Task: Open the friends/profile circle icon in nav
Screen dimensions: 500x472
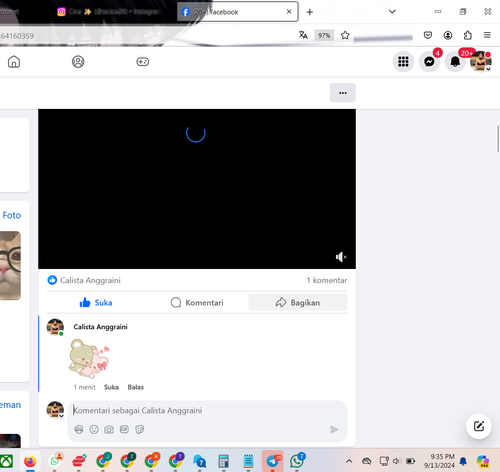Action: (78, 62)
